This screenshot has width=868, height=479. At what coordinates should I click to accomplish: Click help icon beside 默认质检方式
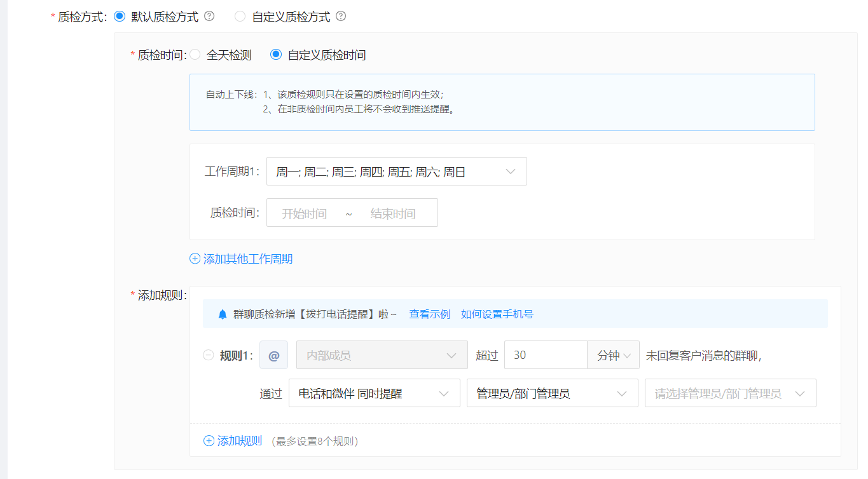(x=209, y=17)
